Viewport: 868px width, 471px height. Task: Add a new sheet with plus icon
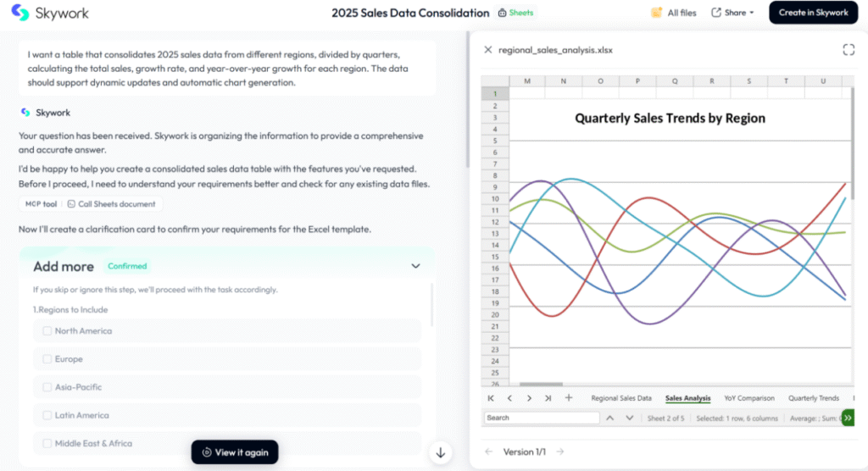pyautogui.click(x=569, y=398)
